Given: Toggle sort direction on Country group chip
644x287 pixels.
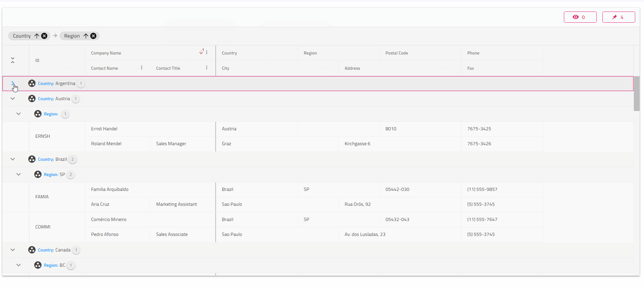Looking at the screenshot, I should (37, 36).
